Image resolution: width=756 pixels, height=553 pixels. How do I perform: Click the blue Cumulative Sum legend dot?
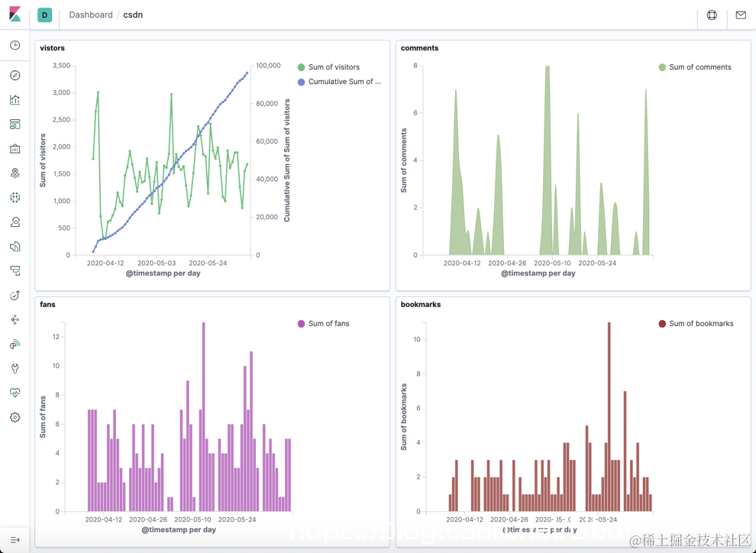[x=302, y=82]
